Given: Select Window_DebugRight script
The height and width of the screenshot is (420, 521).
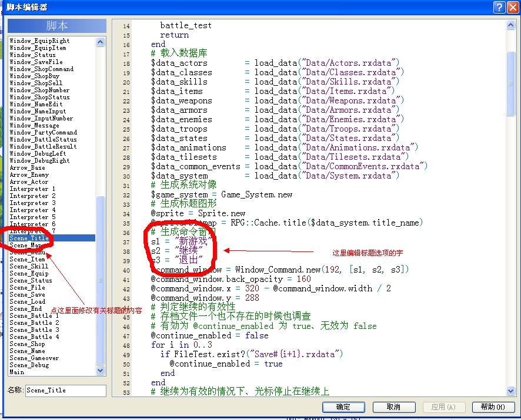Looking at the screenshot, I should (39, 161).
